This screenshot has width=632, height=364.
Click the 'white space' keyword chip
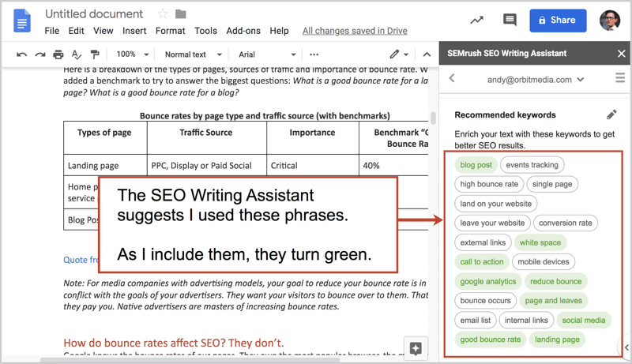[540, 242]
